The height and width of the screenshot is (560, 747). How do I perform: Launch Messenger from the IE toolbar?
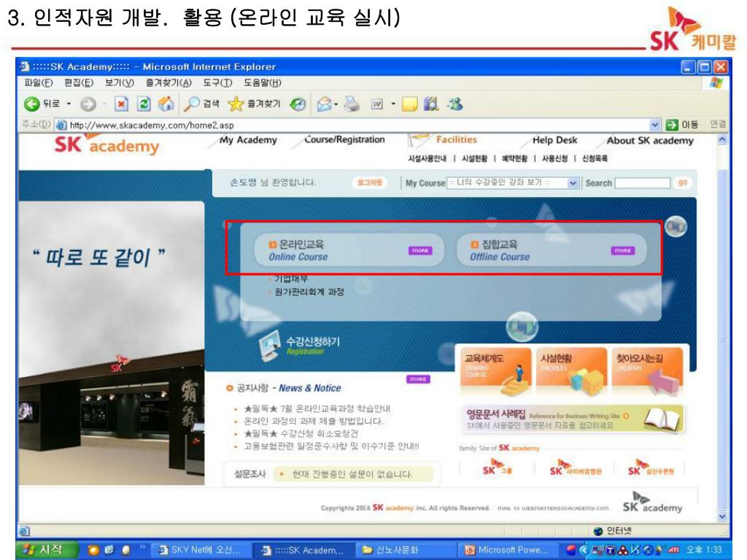pyautogui.click(x=455, y=104)
